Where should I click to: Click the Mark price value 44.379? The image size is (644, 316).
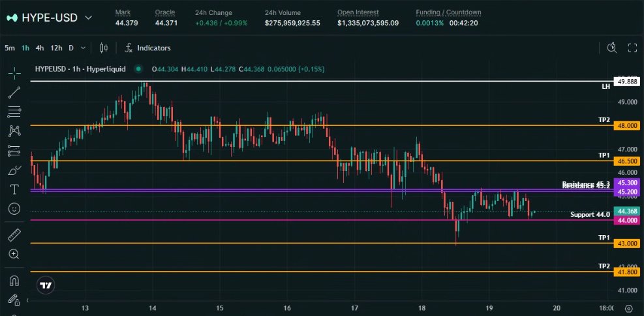click(127, 23)
